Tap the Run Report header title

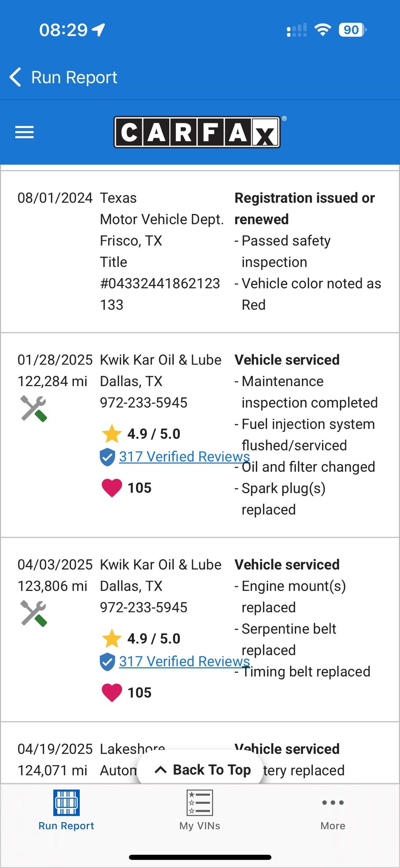coord(74,77)
